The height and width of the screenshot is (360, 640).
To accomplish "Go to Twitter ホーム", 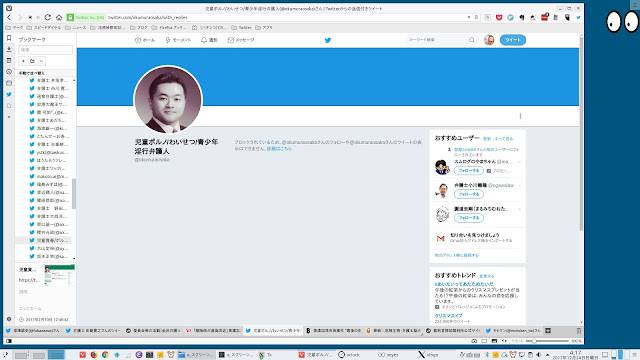I will click(x=145, y=40).
